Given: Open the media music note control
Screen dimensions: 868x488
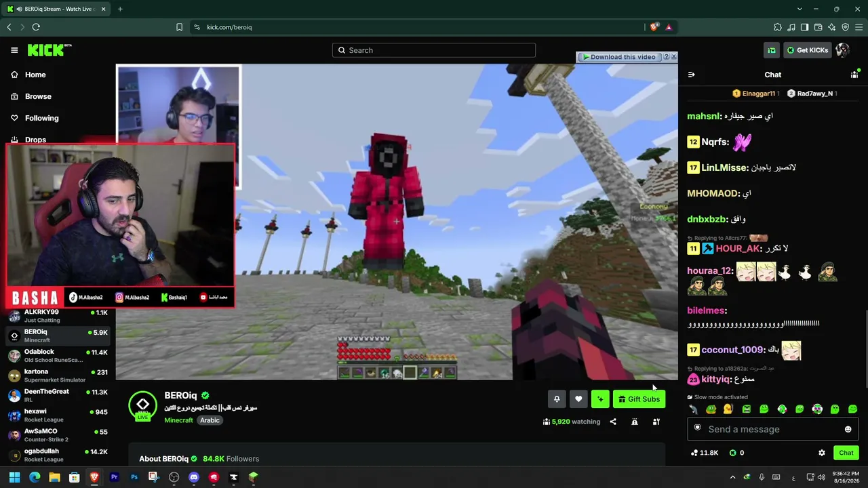Looking at the screenshot, I should [x=791, y=27].
